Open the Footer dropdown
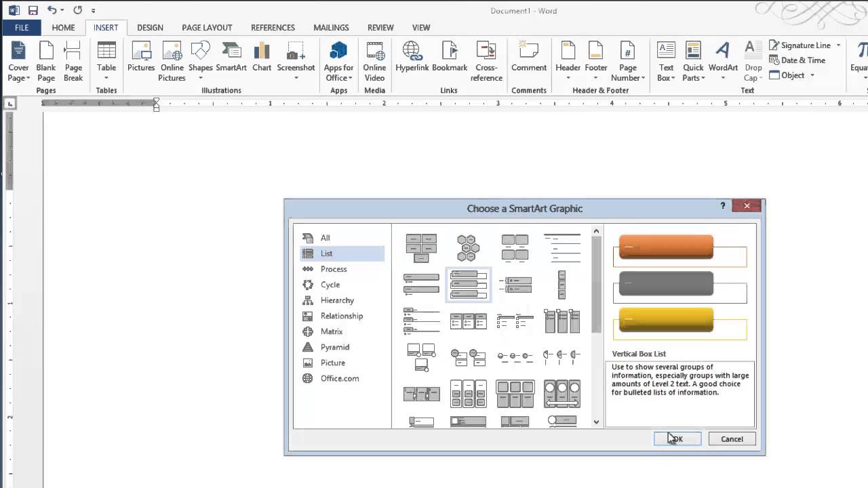The height and width of the screenshot is (488, 868). click(596, 78)
